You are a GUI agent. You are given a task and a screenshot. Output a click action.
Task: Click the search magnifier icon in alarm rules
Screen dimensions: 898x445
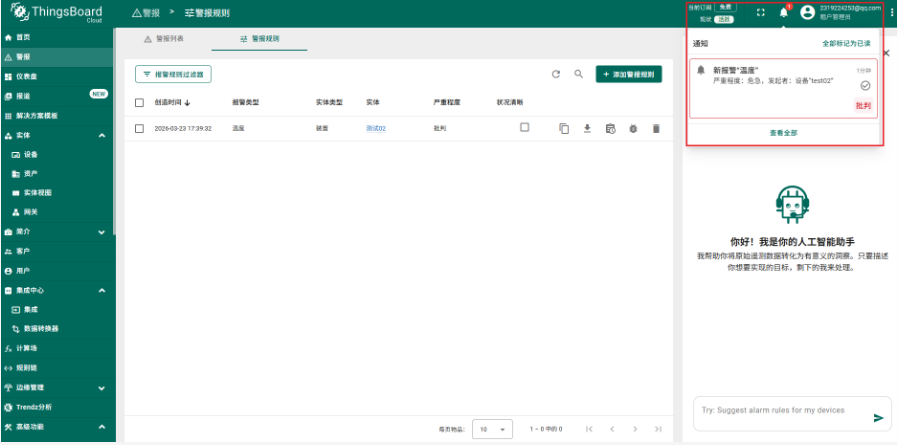(x=578, y=74)
